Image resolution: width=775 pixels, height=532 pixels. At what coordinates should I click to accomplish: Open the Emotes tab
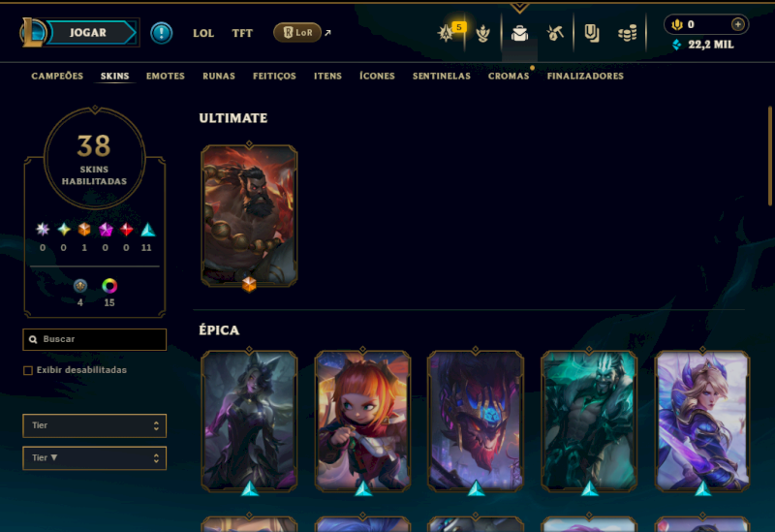pyautogui.click(x=166, y=77)
